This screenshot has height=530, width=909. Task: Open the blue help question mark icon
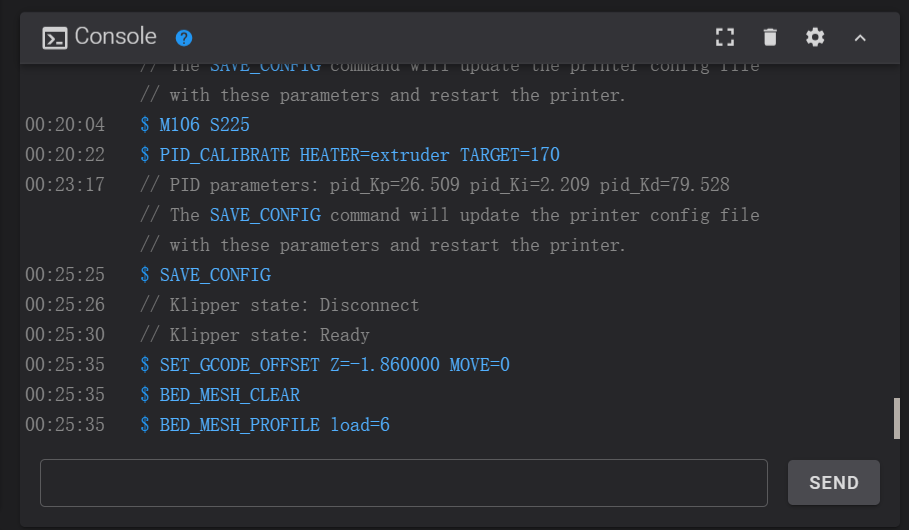click(184, 38)
